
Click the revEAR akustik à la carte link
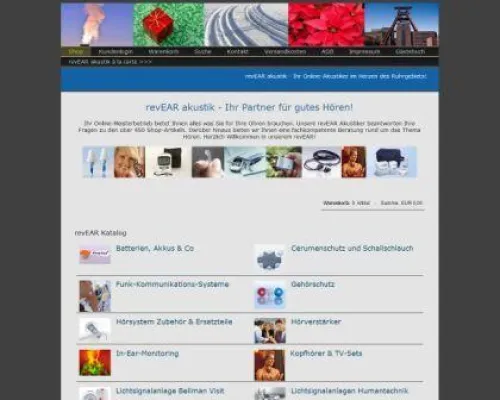(110, 62)
